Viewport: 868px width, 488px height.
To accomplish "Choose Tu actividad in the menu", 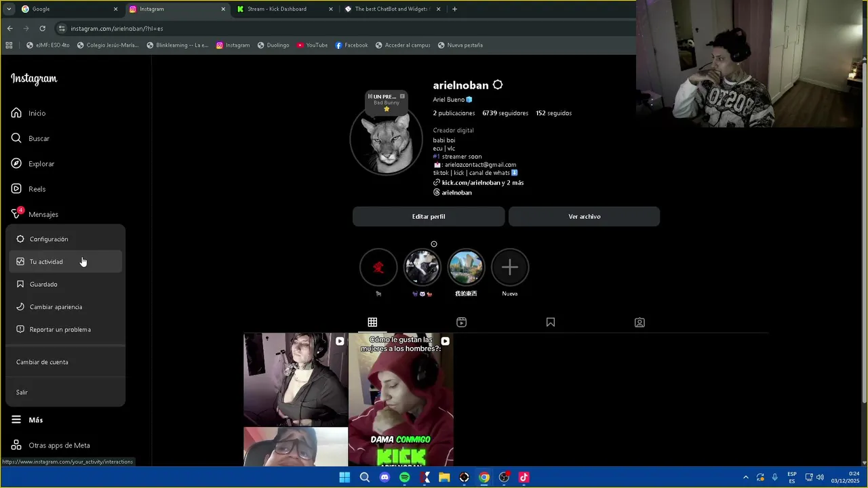I will (x=66, y=262).
